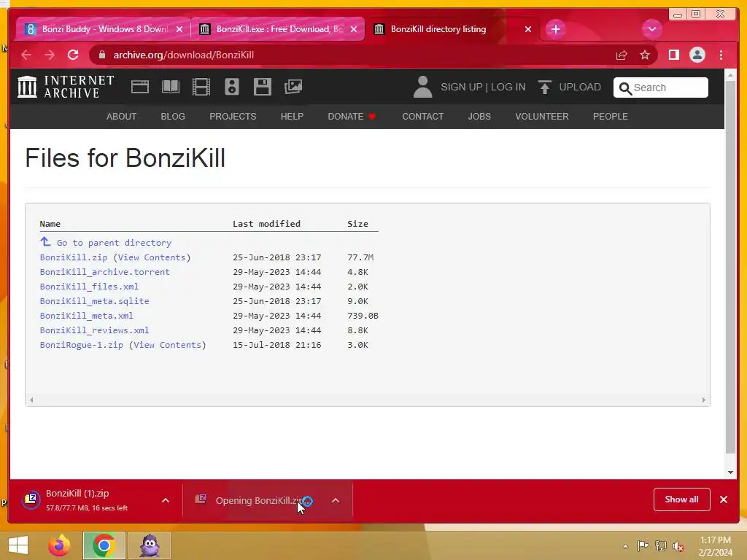Click the search magnifier icon
The height and width of the screenshot is (560, 747).
click(625, 88)
